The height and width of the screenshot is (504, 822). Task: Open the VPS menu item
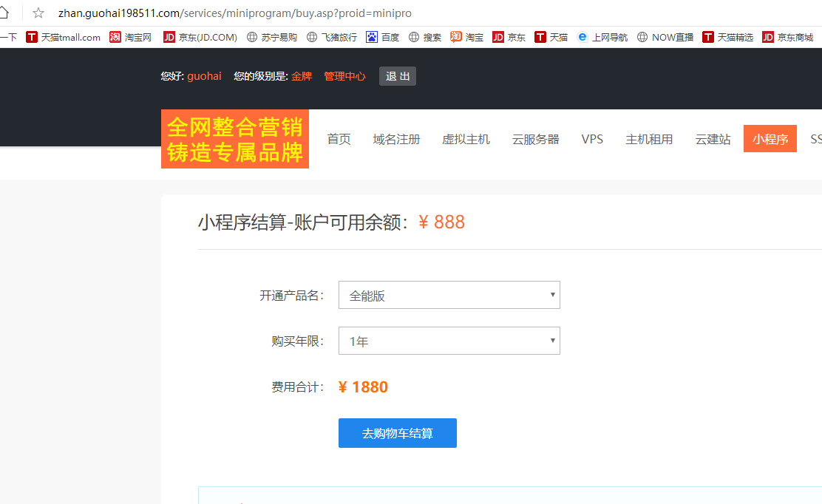point(592,138)
